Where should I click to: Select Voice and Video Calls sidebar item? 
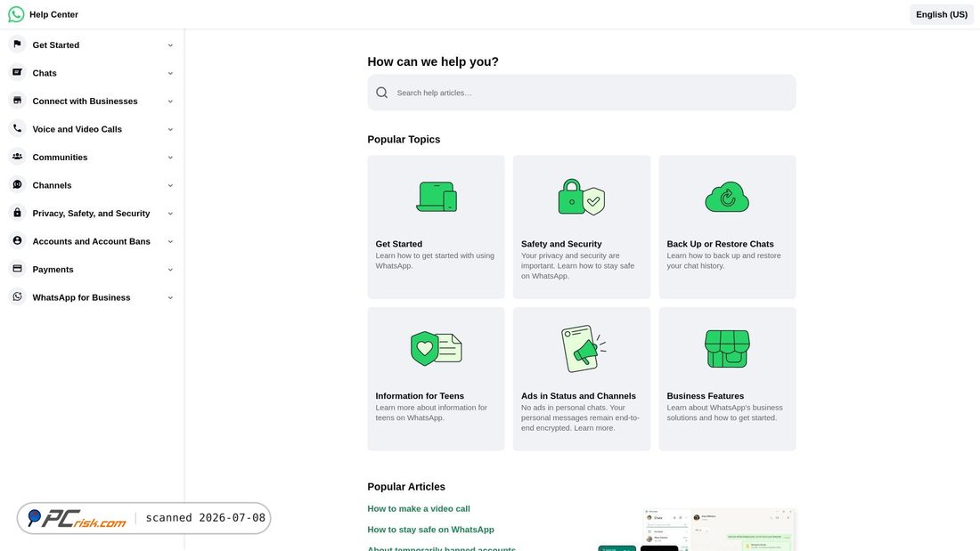(77, 129)
